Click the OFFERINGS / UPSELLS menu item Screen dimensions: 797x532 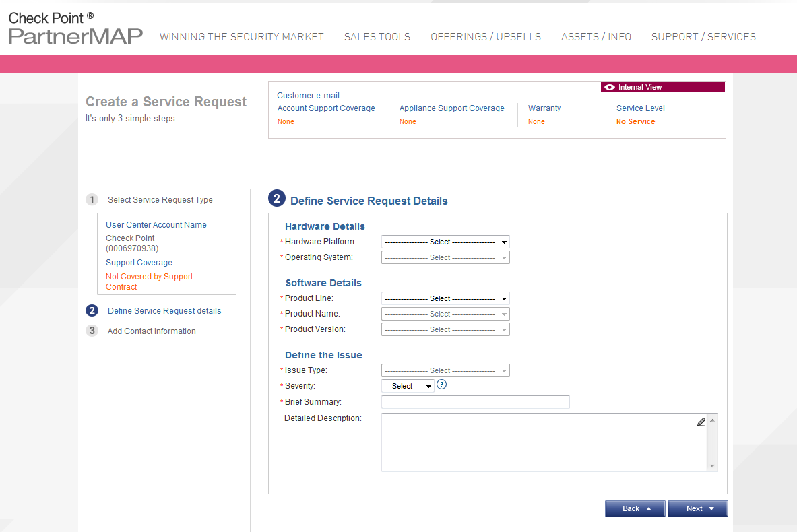tap(486, 37)
